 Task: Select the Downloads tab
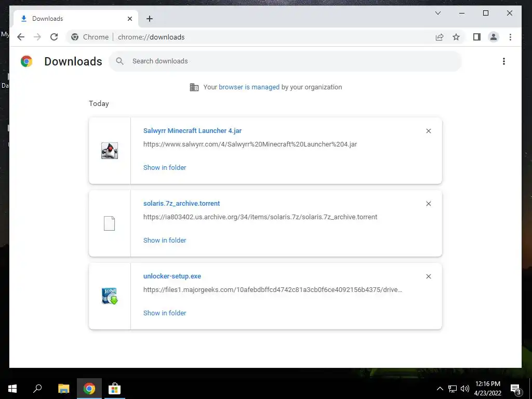(x=76, y=19)
